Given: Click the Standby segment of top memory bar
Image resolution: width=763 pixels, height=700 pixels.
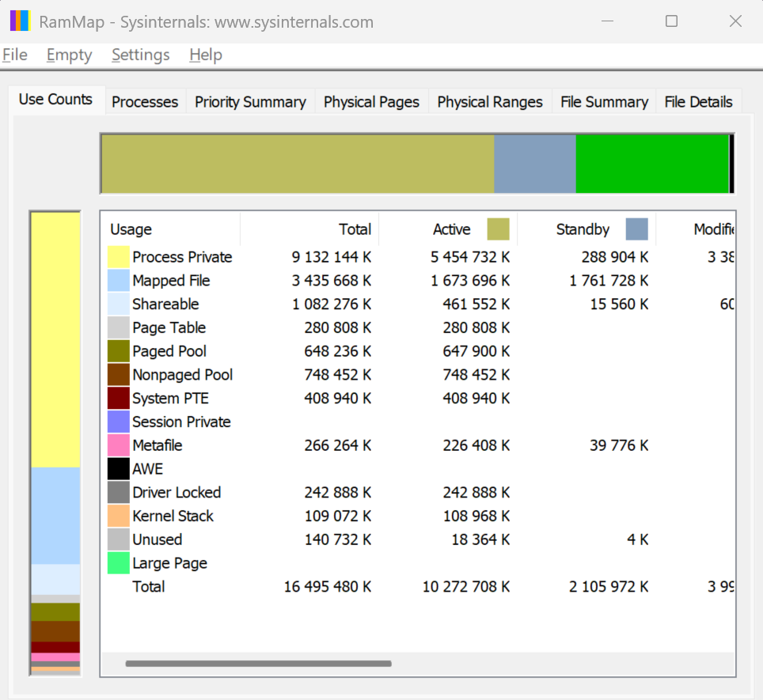Looking at the screenshot, I should coord(535,164).
